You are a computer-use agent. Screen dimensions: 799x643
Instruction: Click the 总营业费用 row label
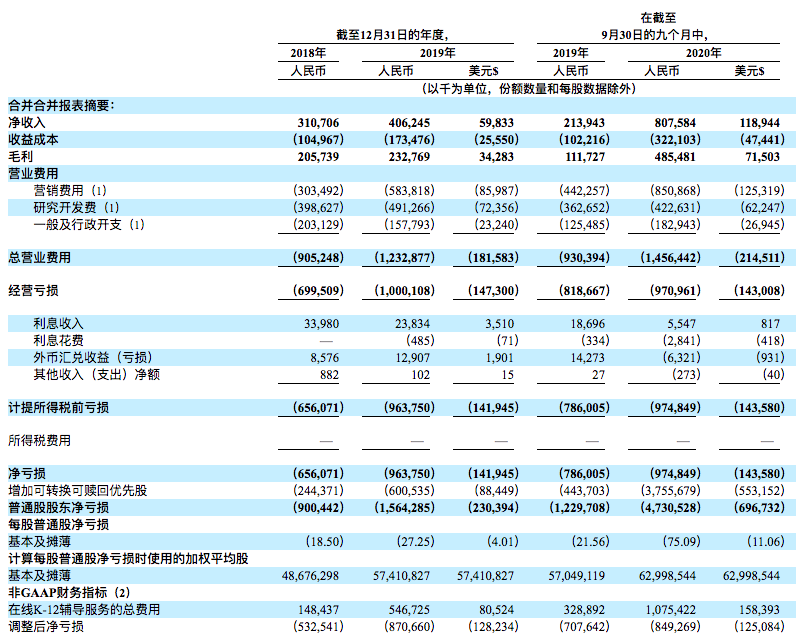click(x=41, y=258)
